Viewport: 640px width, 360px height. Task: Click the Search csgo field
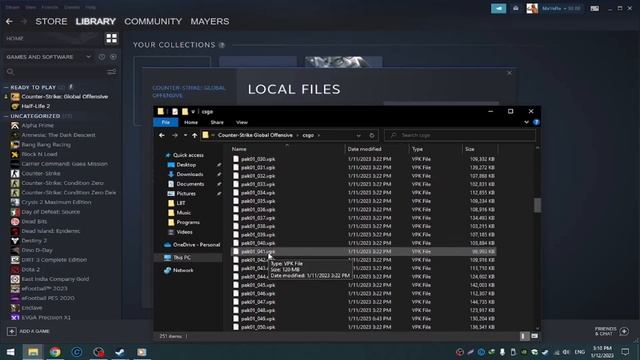(x=460, y=135)
